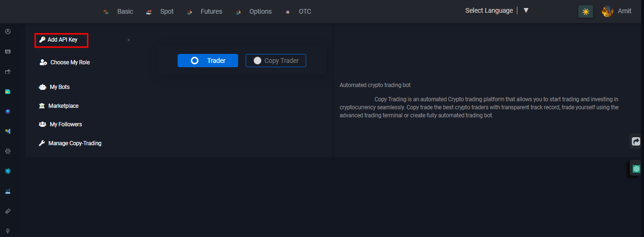Image resolution: width=644 pixels, height=237 pixels.
Task: Click the cyan circular copy-trading icon in the sidebar
Action: [8, 171]
